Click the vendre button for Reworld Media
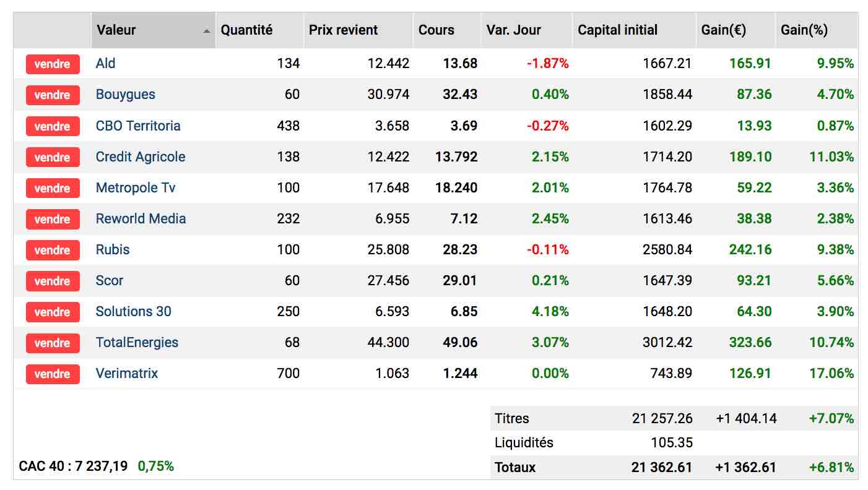 (53, 218)
